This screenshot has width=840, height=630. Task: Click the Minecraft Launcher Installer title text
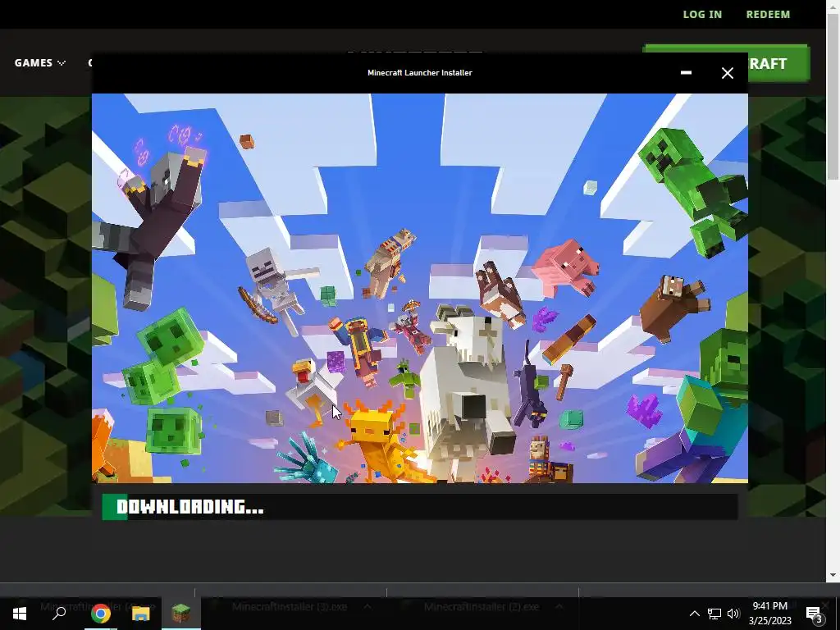419,73
